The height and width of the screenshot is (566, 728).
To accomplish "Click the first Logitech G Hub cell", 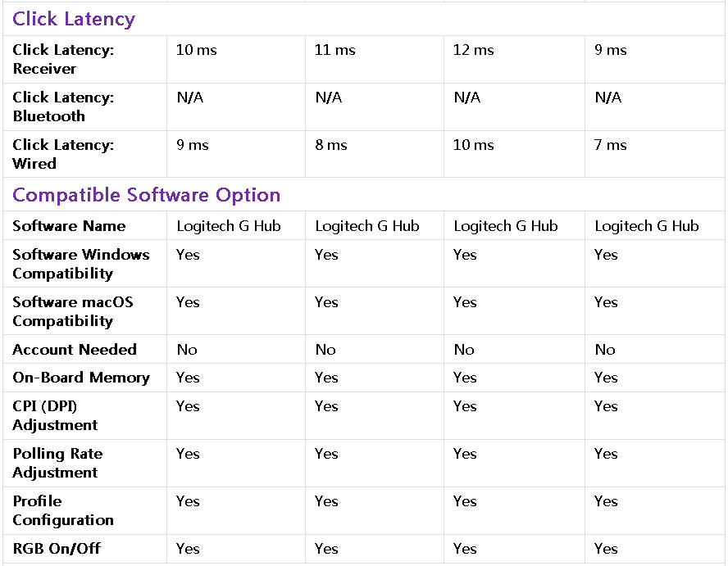I will tap(229, 226).
